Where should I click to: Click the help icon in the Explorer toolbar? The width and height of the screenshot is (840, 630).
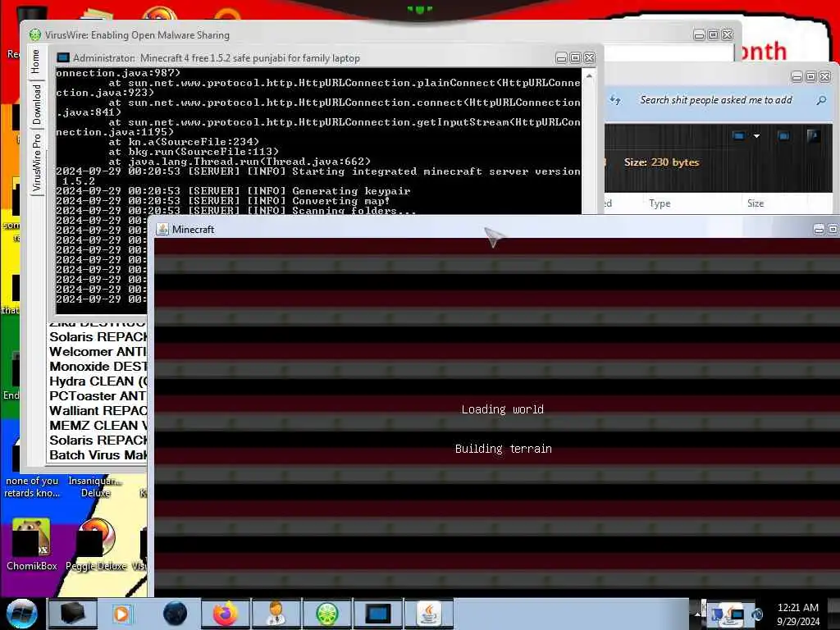(813, 136)
